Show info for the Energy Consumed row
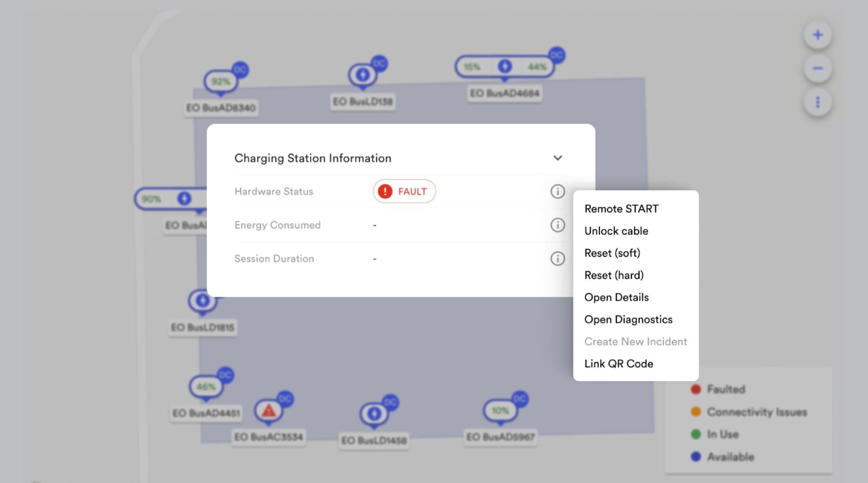 (x=557, y=225)
